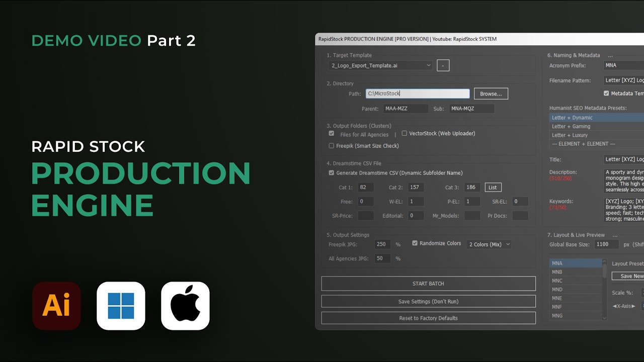Click the SR-EL input field

(520, 201)
